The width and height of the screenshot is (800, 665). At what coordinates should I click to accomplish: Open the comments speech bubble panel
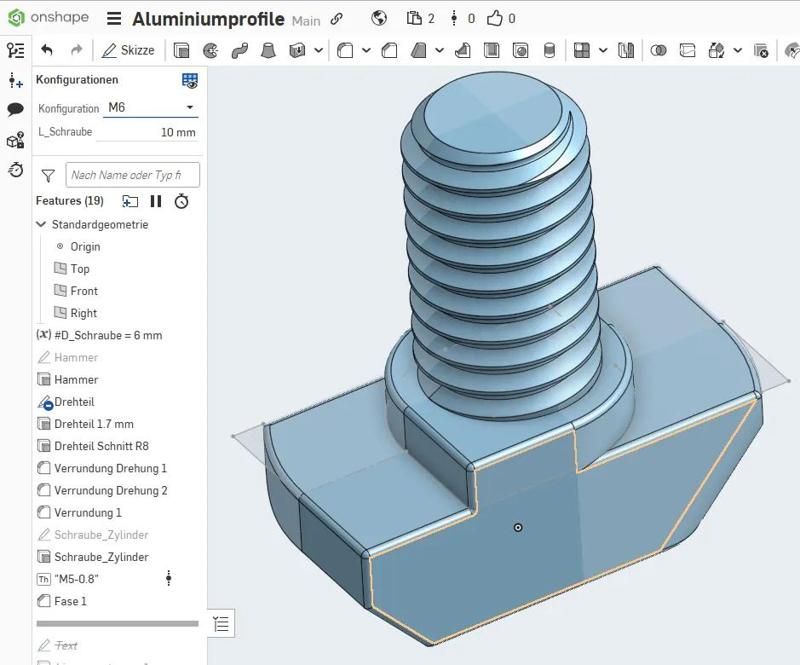(15, 109)
